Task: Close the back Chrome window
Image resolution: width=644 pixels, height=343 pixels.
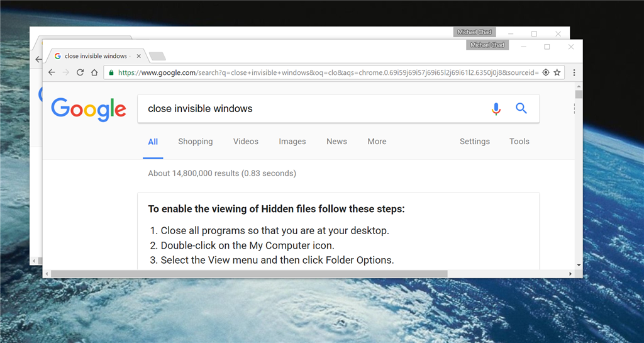Action: tap(558, 34)
